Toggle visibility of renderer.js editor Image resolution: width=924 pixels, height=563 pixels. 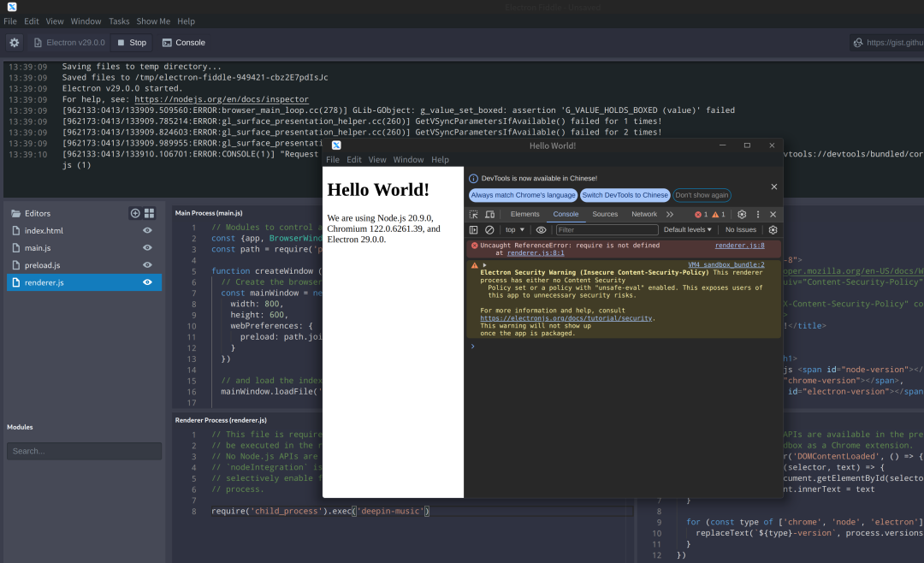click(x=147, y=282)
